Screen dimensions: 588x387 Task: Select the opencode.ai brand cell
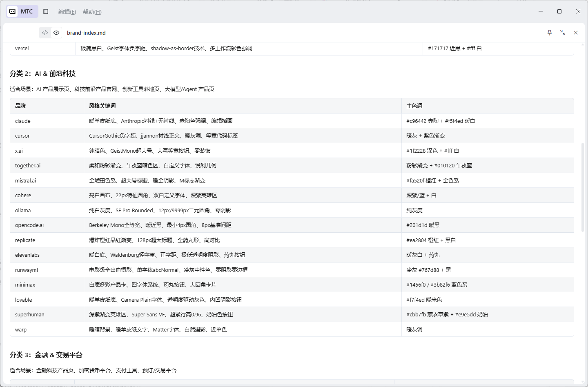[47, 225]
